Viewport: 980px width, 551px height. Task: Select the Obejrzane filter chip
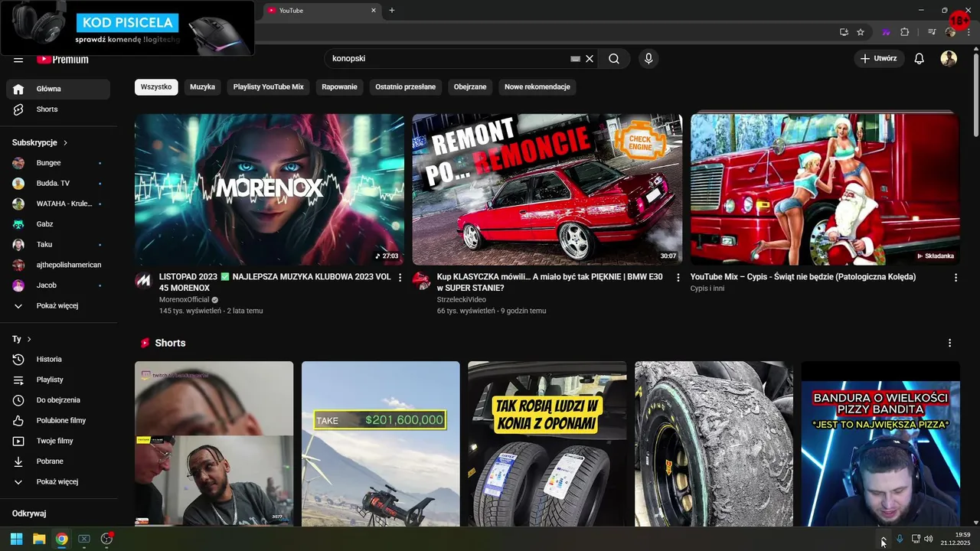coord(470,87)
